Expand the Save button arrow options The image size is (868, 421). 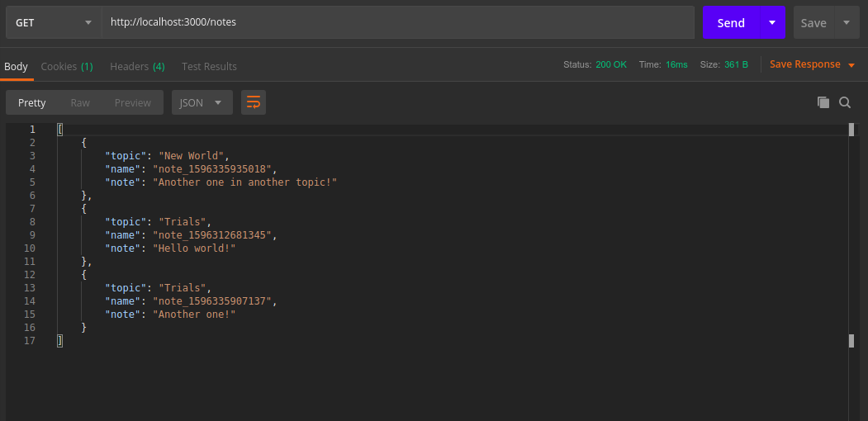(847, 22)
